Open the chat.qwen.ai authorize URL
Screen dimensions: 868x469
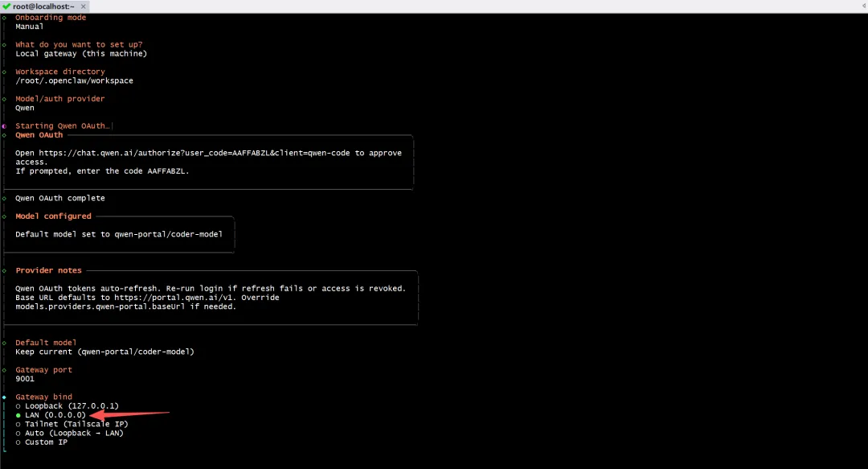pyautogui.click(x=194, y=153)
